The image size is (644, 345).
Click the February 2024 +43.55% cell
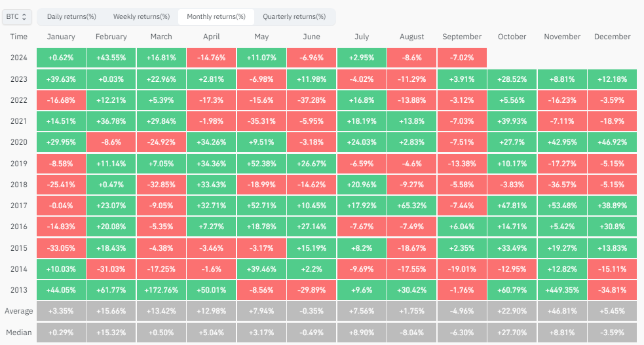(111, 58)
